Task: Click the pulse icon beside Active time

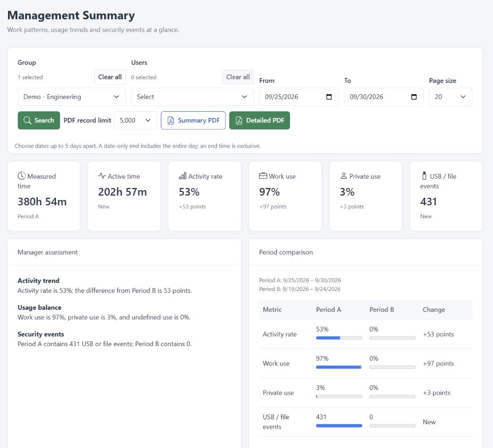Action: (x=102, y=176)
